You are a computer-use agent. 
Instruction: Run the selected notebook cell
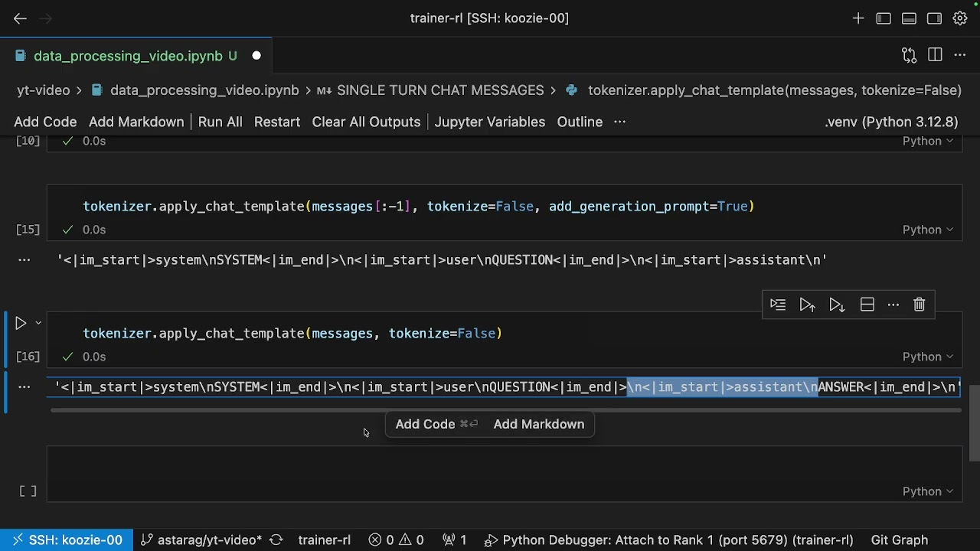tap(21, 324)
